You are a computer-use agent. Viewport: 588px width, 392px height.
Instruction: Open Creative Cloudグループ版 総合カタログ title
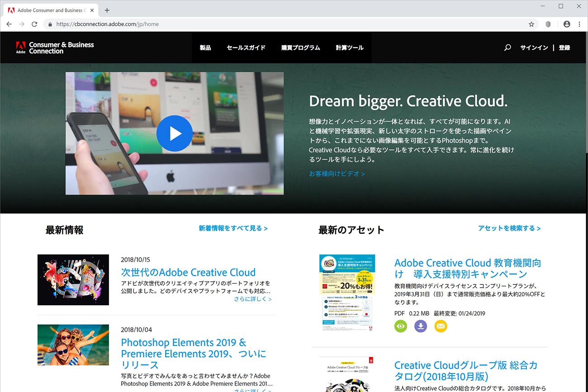[x=466, y=371]
